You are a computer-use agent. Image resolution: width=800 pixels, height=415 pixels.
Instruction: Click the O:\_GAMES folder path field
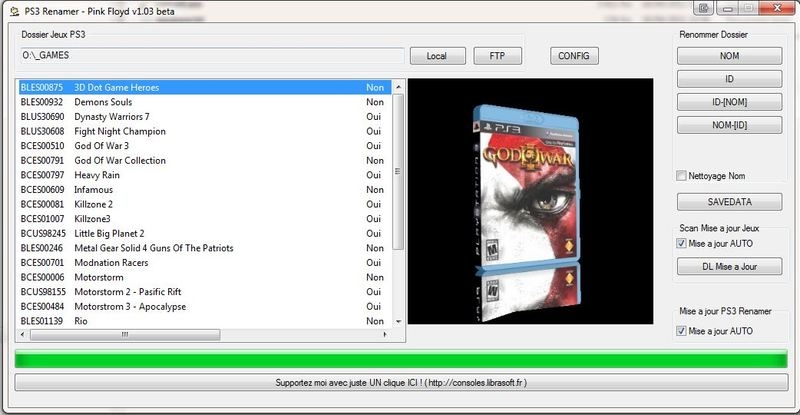coord(212,56)
